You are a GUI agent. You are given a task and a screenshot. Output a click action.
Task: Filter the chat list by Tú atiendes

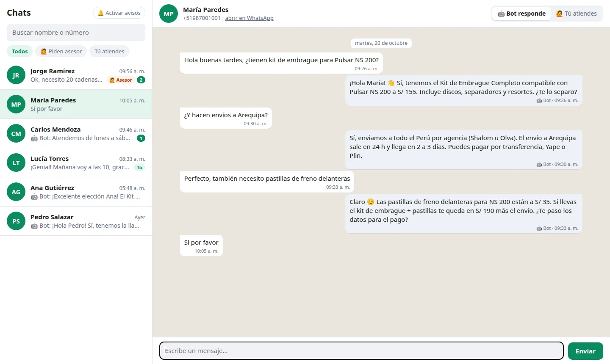click(x=109, y=51)
